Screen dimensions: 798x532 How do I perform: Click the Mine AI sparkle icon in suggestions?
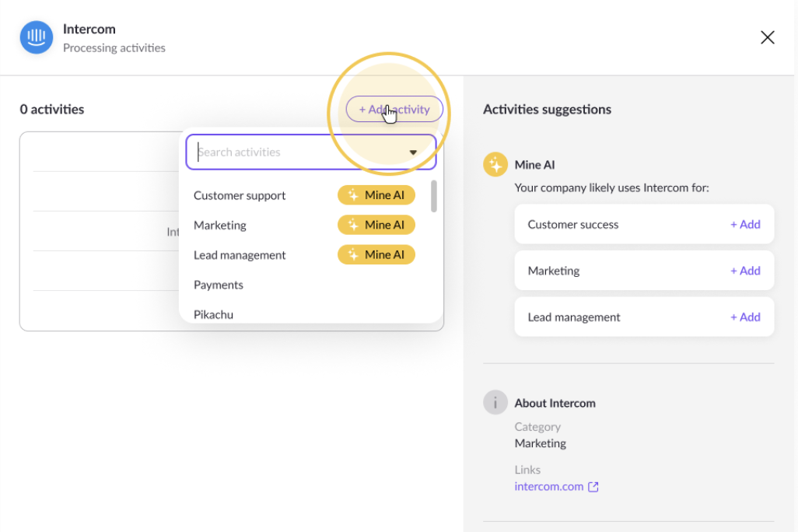(495, 164)
